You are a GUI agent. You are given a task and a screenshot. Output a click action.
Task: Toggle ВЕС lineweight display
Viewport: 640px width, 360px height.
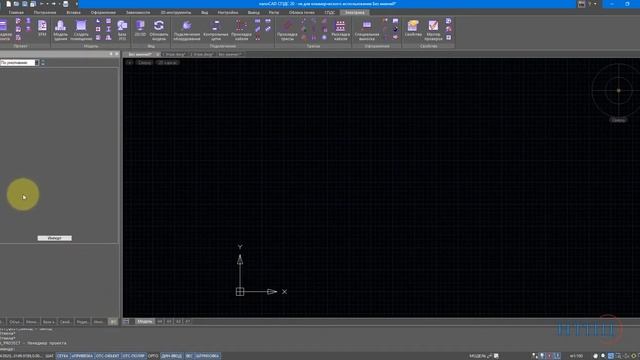click(189, 356)
